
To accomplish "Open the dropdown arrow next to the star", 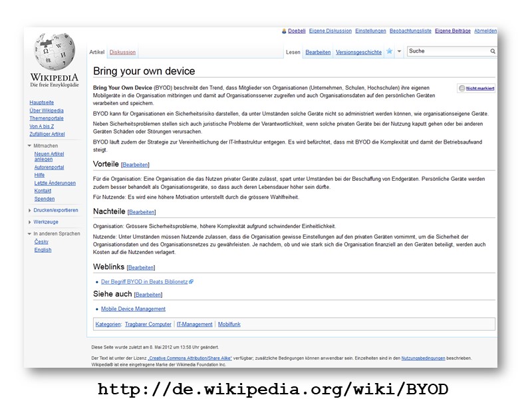I will (399, 51).
